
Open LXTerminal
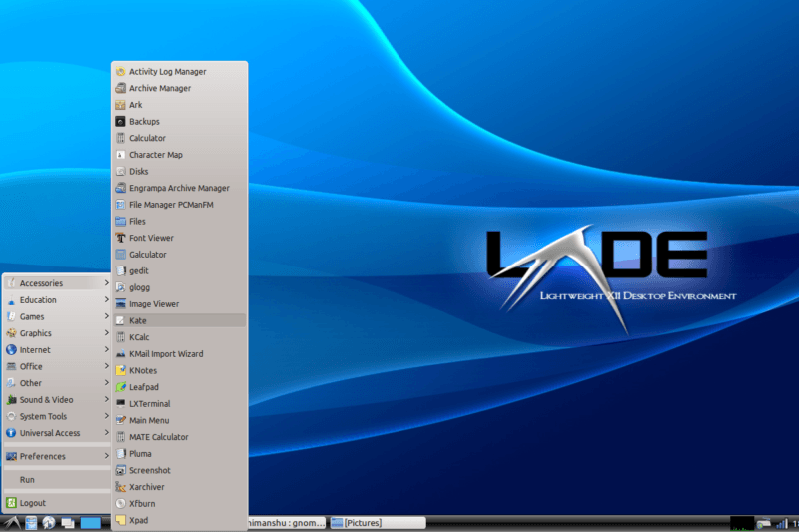179,404
